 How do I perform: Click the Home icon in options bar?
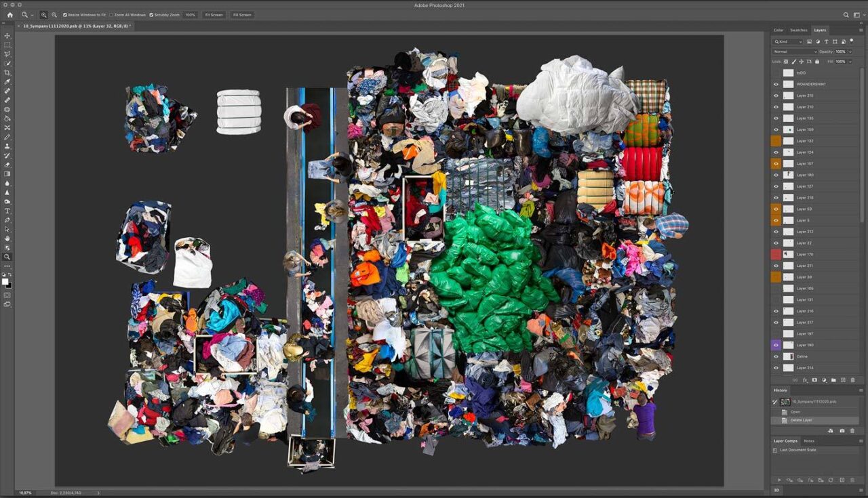[x=9, y=15]
